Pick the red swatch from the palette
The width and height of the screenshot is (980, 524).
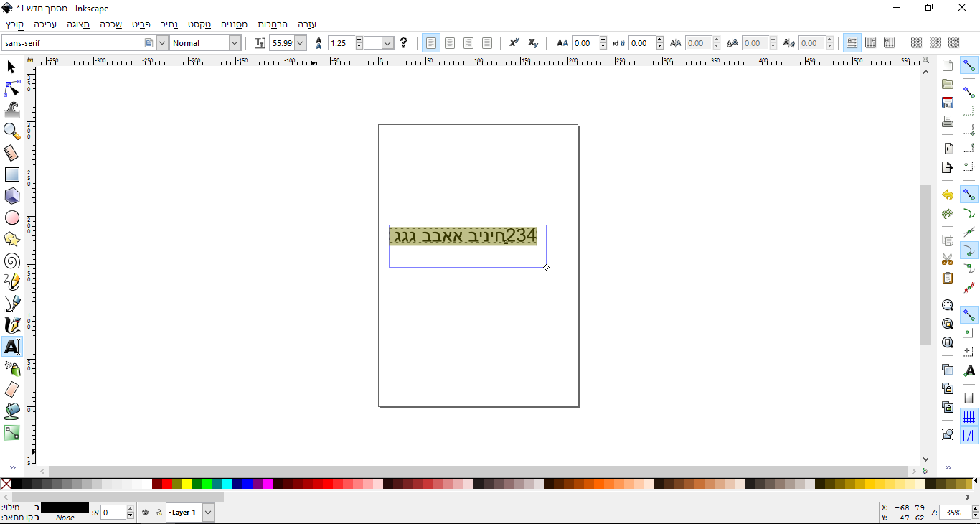click(x=167, y=485)
